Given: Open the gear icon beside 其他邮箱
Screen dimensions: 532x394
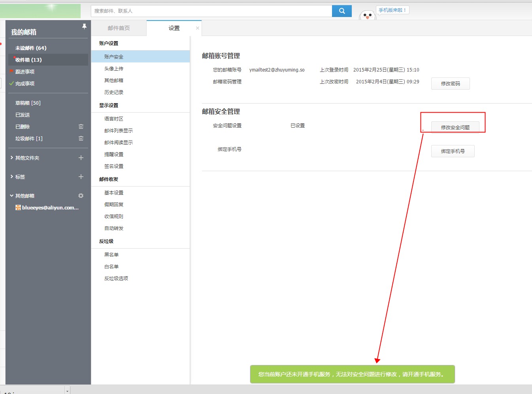Looking at the screenshot, I should (81, 195).
